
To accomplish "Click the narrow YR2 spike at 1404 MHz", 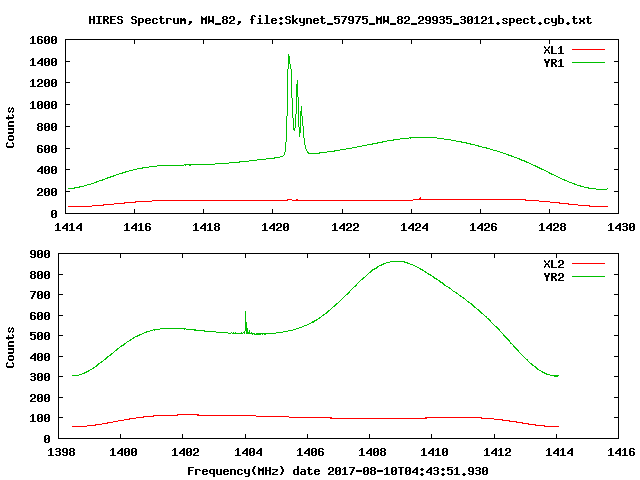I will pyautogui.click(x=245, y=313).
